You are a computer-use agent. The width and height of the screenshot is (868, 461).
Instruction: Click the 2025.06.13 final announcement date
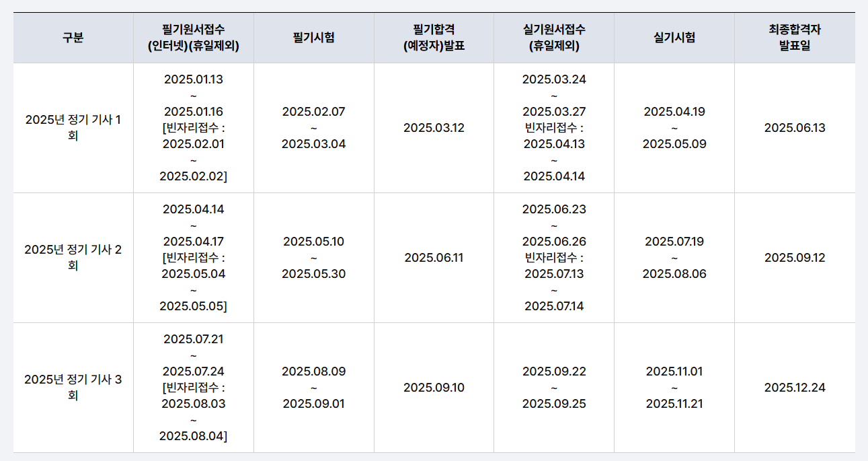coord(794,128)
